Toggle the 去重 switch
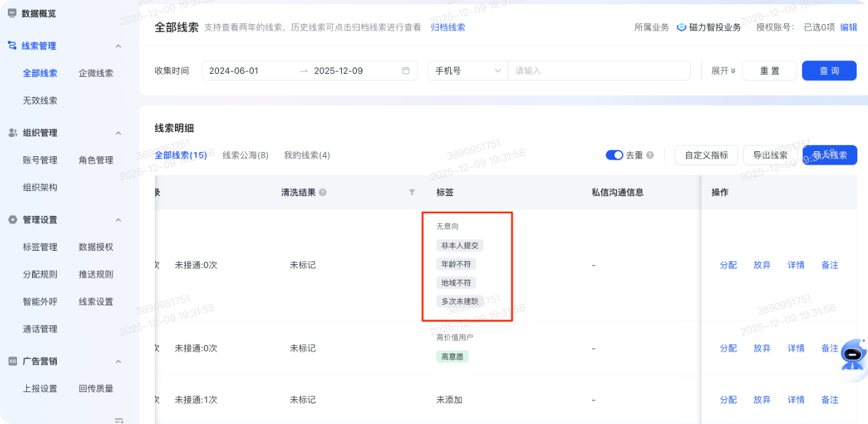The height and width of the screenshot is (424, 868). tap(614, 155)
